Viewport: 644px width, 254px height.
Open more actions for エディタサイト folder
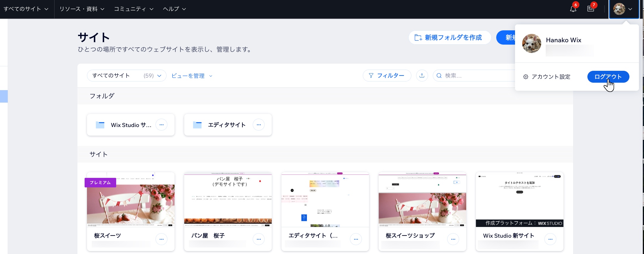pyautogui.click(x=259, y=125)
